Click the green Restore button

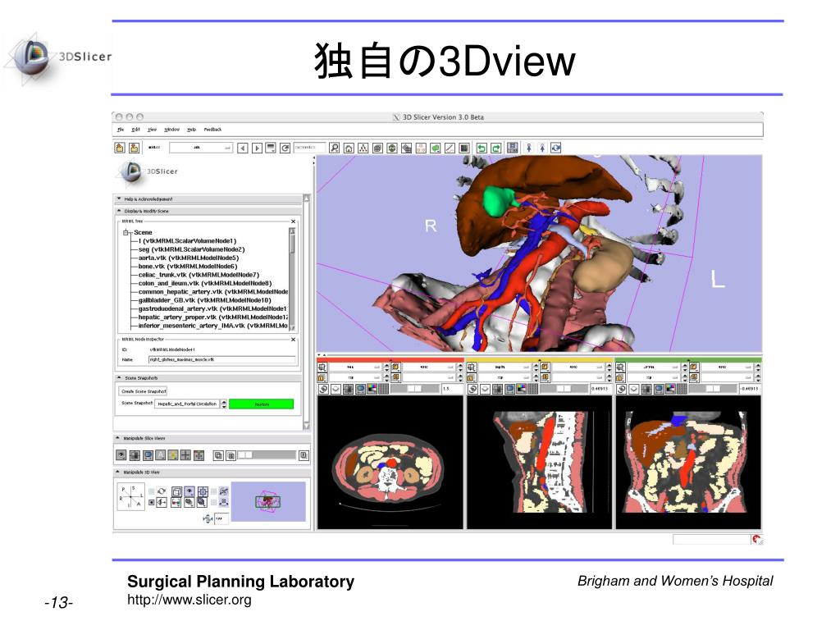262,404
